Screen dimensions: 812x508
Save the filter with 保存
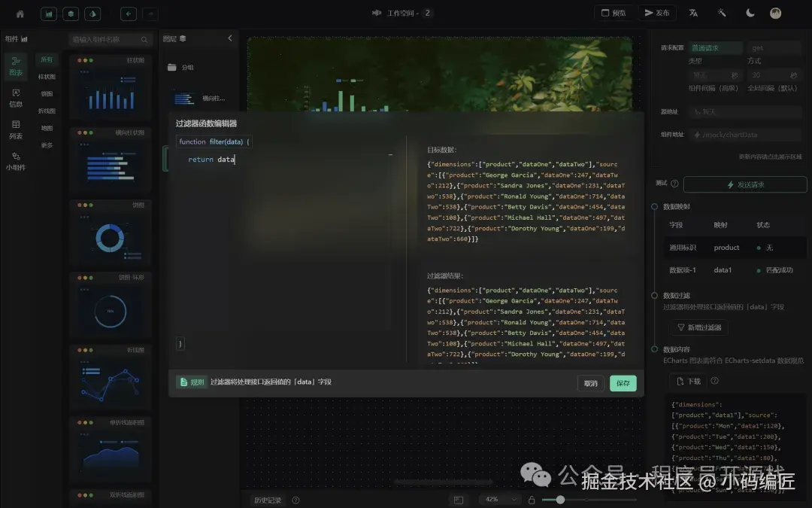(x=623, y=383)
